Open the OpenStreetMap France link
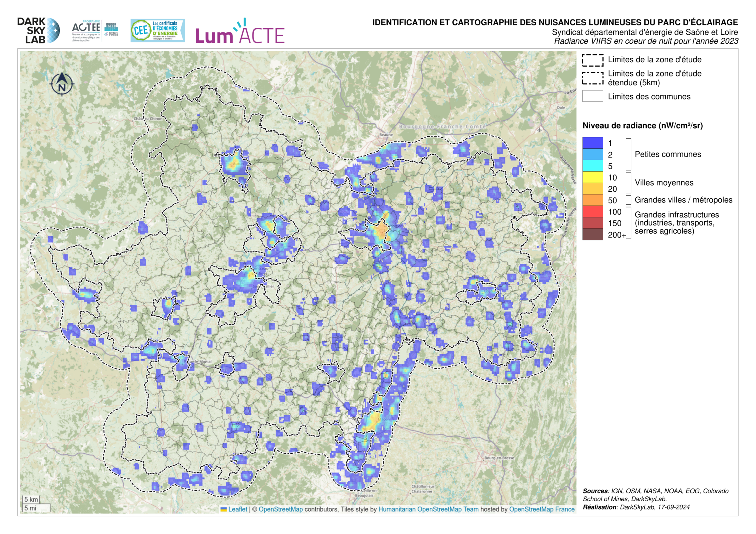 coord(542,509)
